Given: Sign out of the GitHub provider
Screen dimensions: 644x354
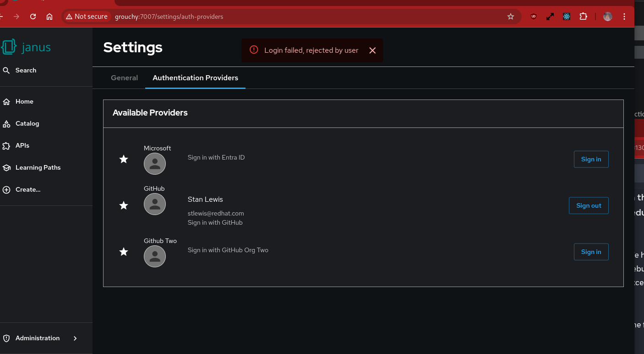Looking at the screenshot, I should (x=589, y=205).
